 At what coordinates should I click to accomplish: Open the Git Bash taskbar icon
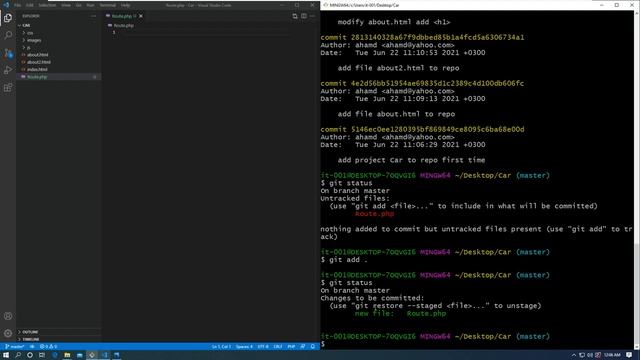click(92, 355)
